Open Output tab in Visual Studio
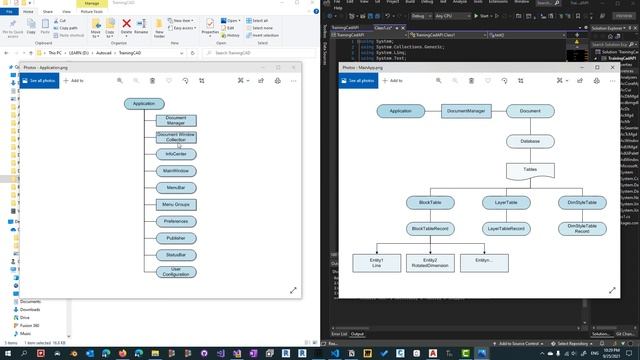Screen dimensions: 640x360 pyautogui.click(x=357, y=334)
